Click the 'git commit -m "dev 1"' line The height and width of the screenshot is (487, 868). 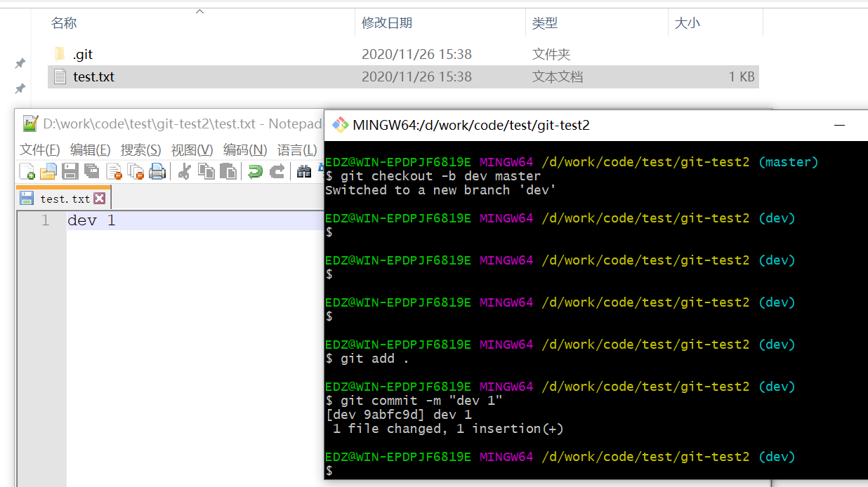(414, 401)
